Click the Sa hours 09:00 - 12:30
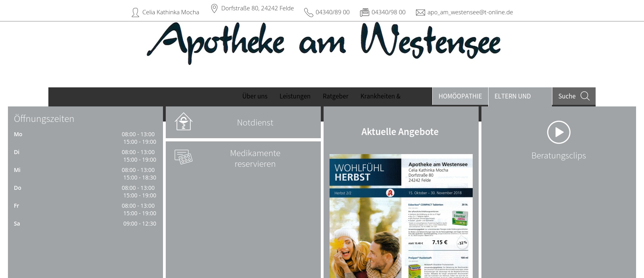 (x=140, y=224)
